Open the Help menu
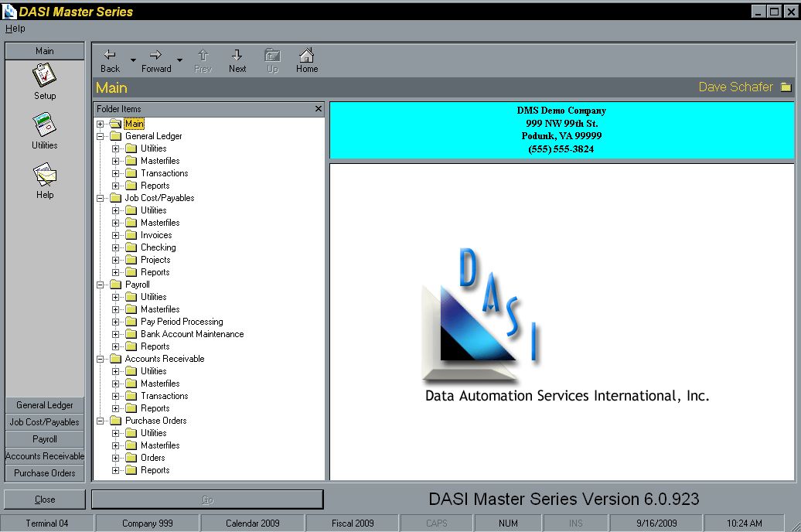The width and height of the screenshot is (801, 532). tap(15, 29)
